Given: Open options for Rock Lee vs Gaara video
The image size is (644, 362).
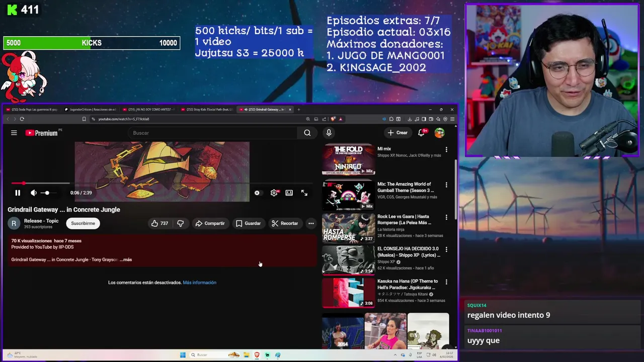Looking at the screenshot, I should pyautogui.click(x=446, y=218).
